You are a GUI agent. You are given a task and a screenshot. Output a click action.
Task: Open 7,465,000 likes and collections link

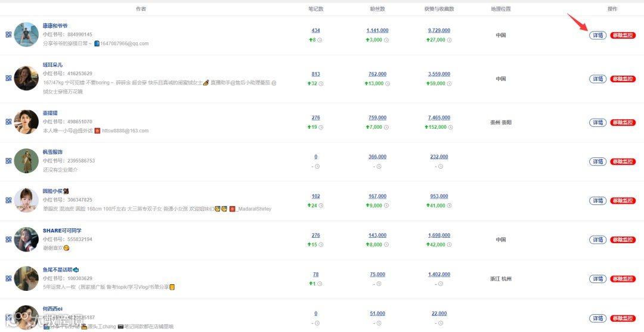pyautogui.click(x=439, y=117)
